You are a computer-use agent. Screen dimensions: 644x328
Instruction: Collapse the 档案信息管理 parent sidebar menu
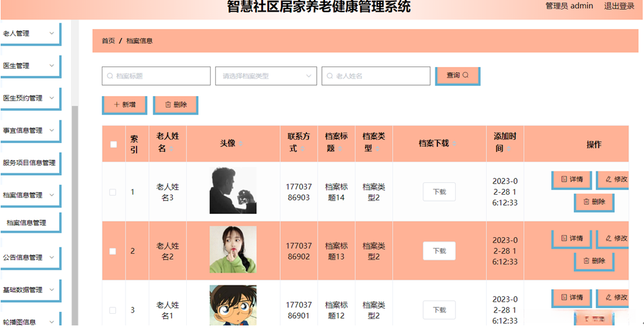[30, 195]
